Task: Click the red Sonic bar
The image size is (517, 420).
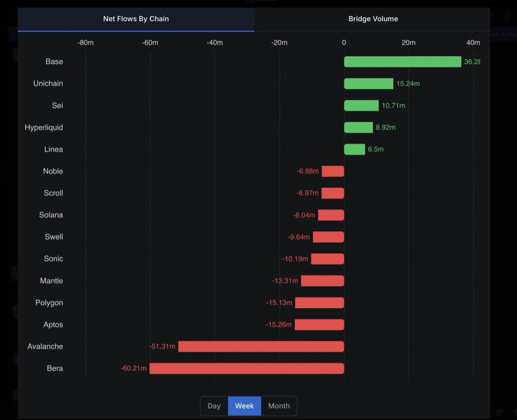Action: pyautogui.click(x=327, y=259)
